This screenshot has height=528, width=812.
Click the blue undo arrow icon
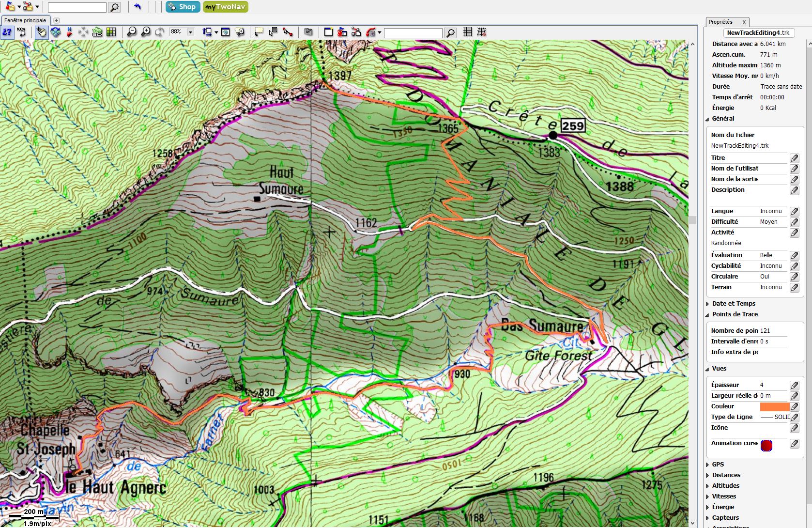coord(138,7)
